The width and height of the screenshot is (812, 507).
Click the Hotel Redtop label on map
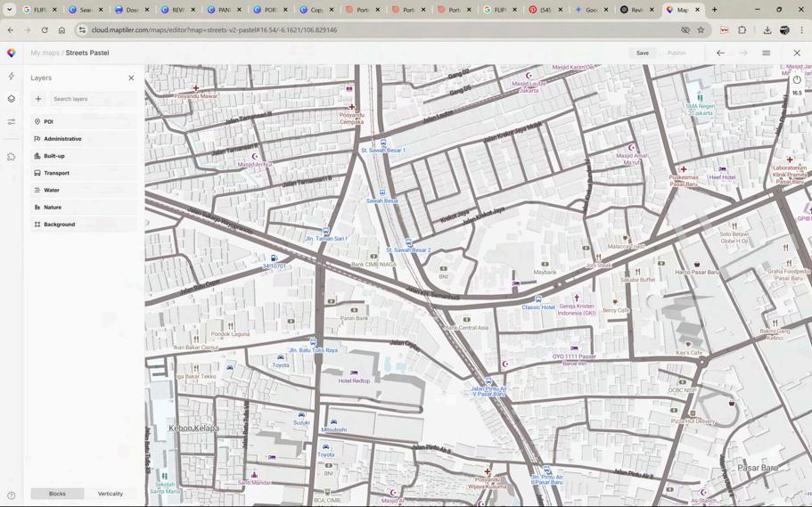tap(354, 380)
